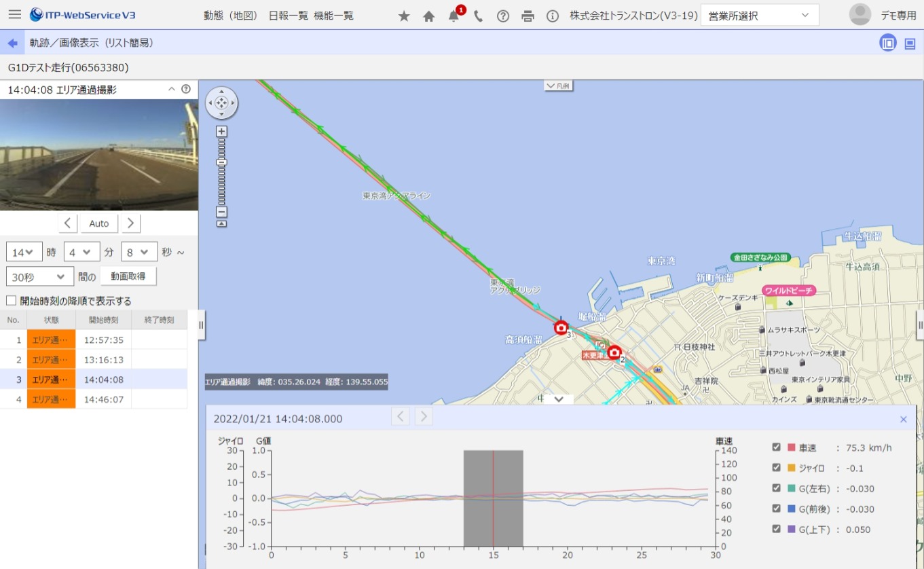Open help icon in image panel header
The width and height of the screenshot is (924, 569).
[185, 89]
